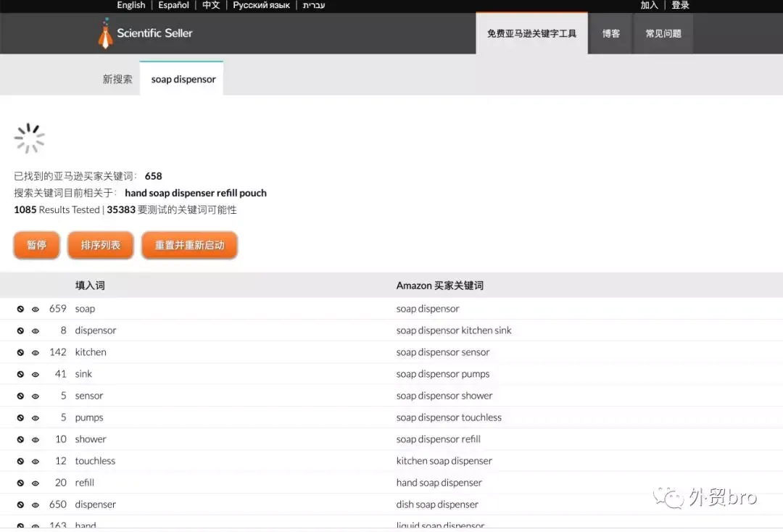The image size is (783, 532).
Task: Click the 排序列表 sort list button
Action: click(101, 245)
